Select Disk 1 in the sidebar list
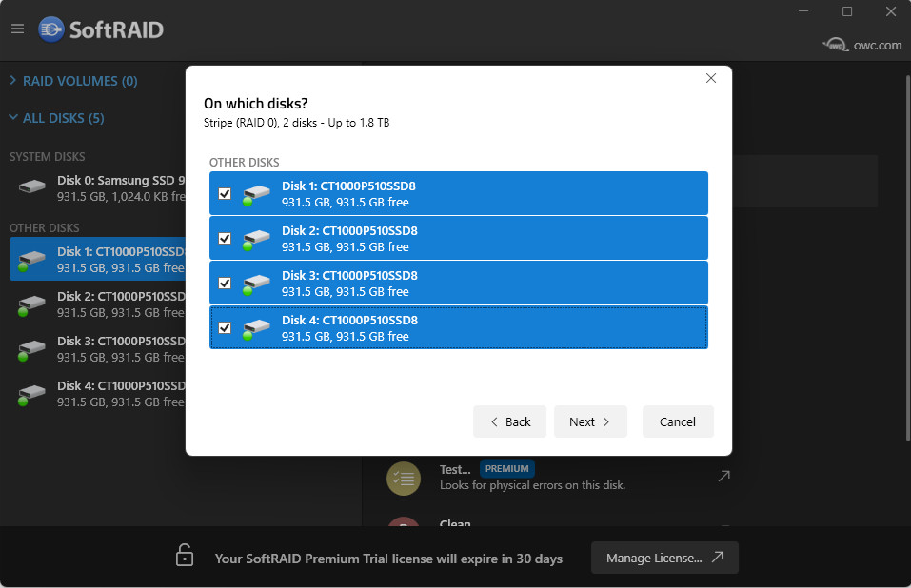The width and height of the screenshot is (911, 588). tap(98, 260)
